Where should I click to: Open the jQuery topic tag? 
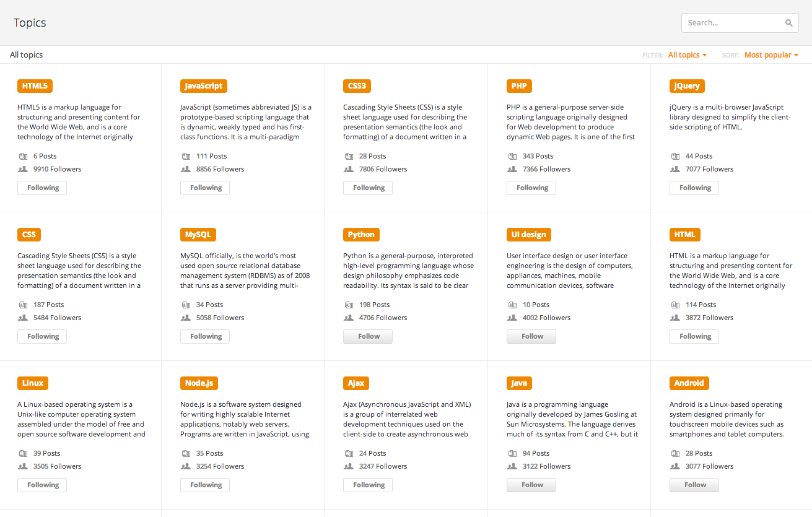click(x=688, y=86)
